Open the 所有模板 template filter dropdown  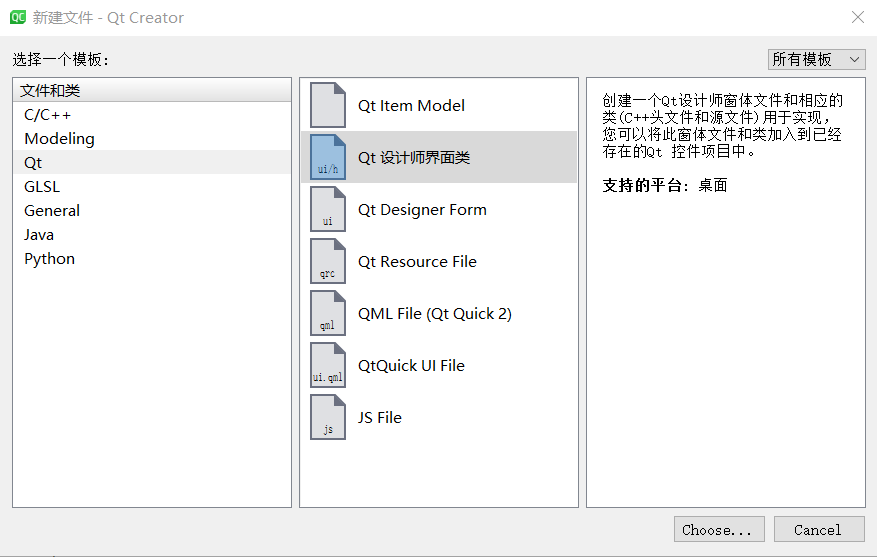(816, 59)
